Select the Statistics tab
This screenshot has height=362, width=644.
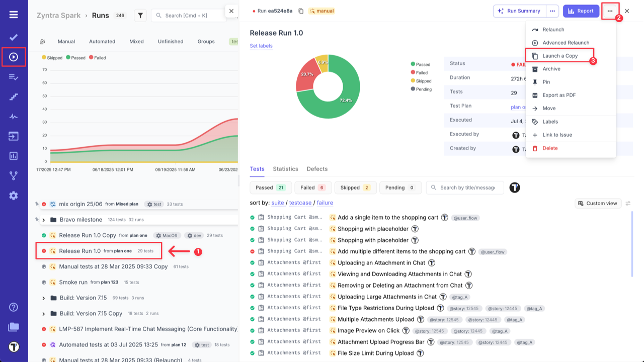coord(285,169)
